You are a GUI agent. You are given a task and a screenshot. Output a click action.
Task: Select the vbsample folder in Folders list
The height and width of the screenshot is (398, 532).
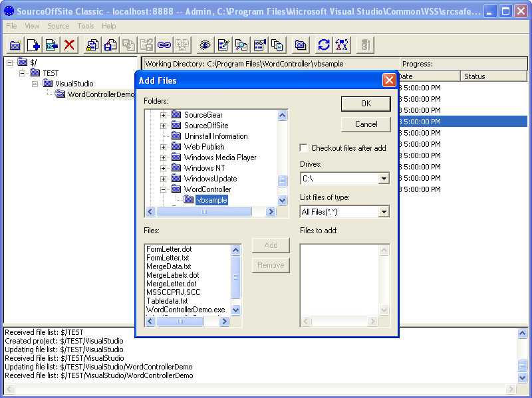click(x=211, y=199)
